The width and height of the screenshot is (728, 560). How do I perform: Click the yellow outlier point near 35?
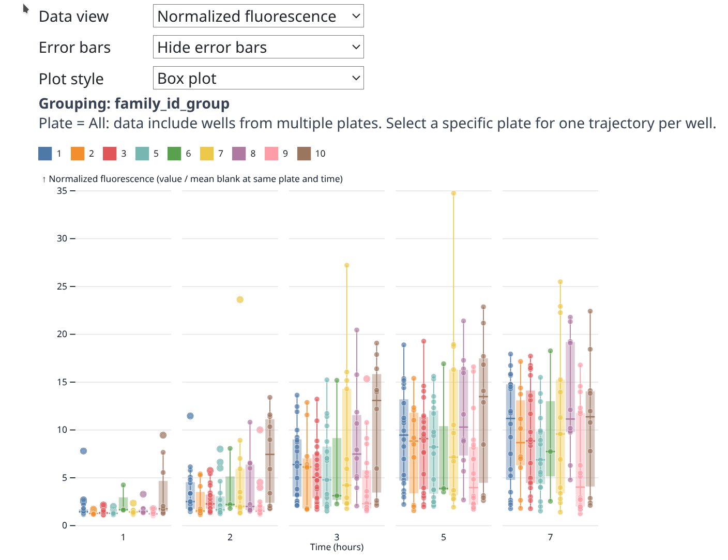[x=453, y=193]
